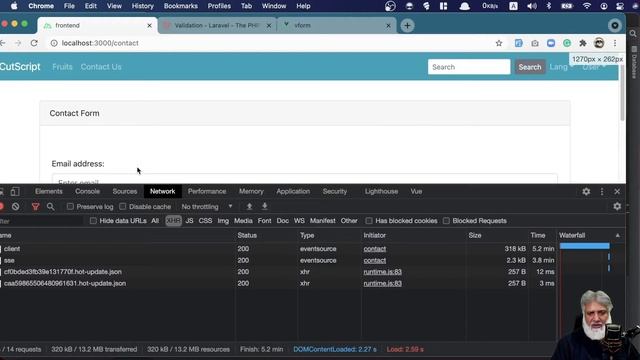Open macOS Wi-Fi status menu
The height and width of the screenshot is (360, 640).
click(587, 6)
